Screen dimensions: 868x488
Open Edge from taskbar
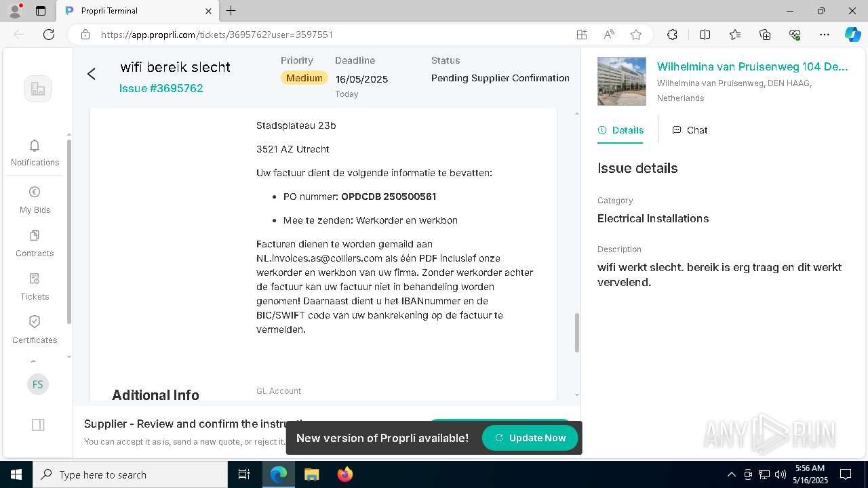pyautogui.click(x=279, y=474)
